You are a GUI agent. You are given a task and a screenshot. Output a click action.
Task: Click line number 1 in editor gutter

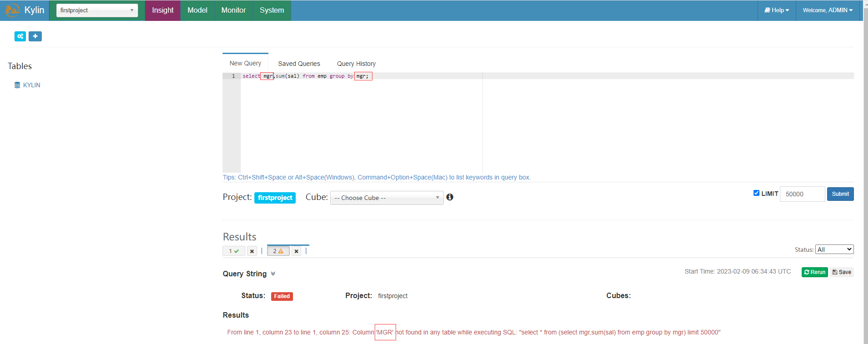(233, 76)
